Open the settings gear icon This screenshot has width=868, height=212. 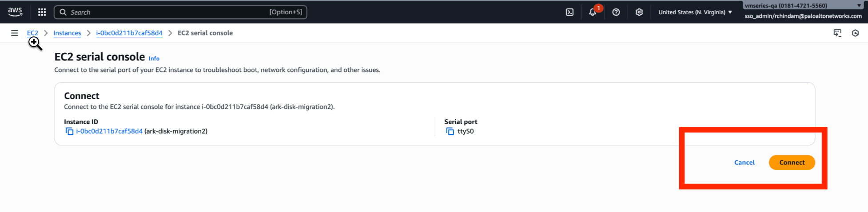click(x=639, y=12)
